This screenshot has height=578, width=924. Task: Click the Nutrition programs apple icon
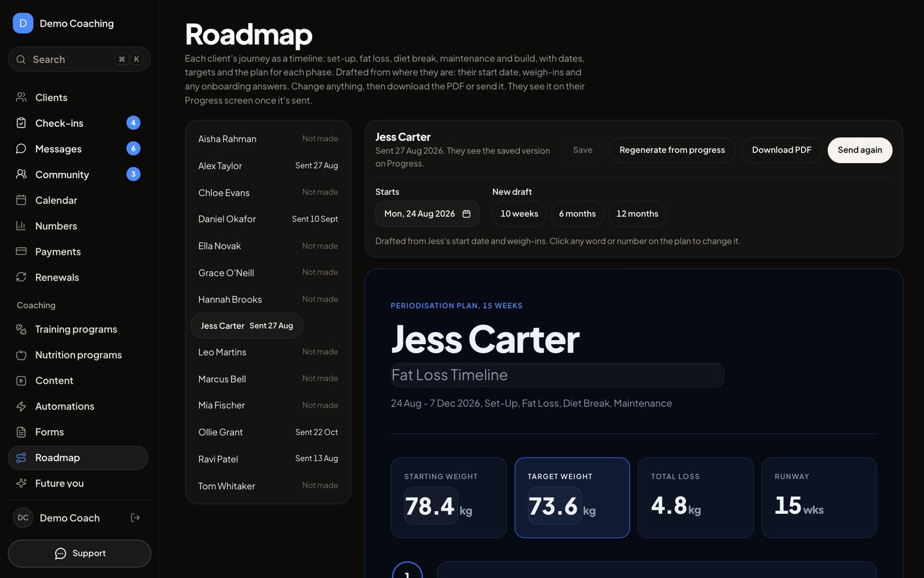pyautogui.click(x=21, y=355)
